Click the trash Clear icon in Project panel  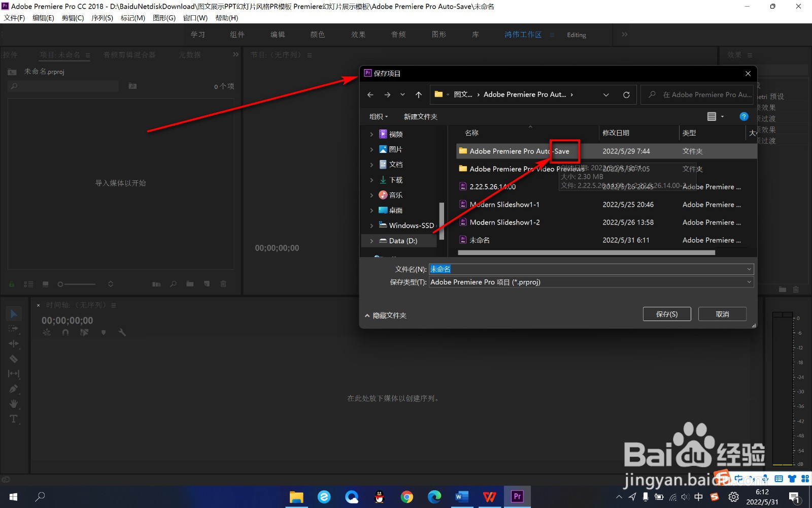[x=223, y=284]
